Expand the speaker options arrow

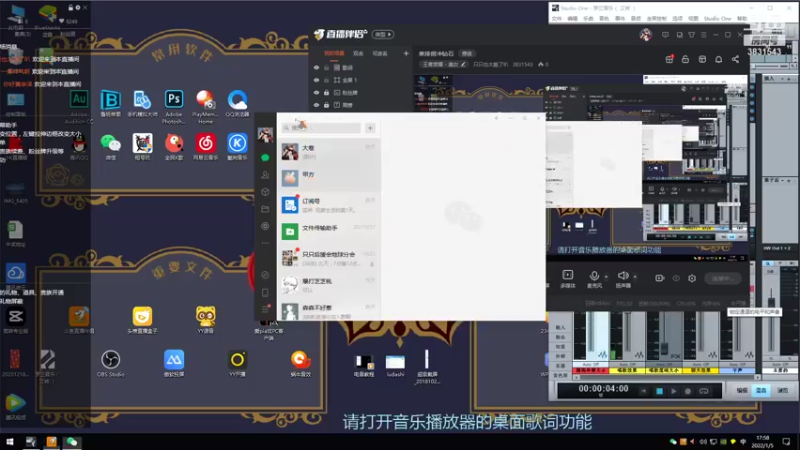point(635,277)
